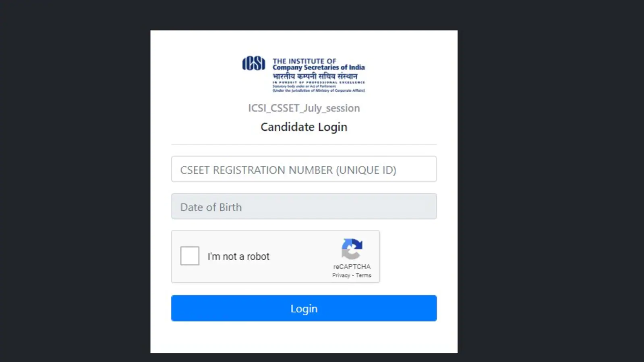Viewport: 644px width, 362px height.
Task: Click "Company Secretaries of India" text
Action: coord(319,68)
